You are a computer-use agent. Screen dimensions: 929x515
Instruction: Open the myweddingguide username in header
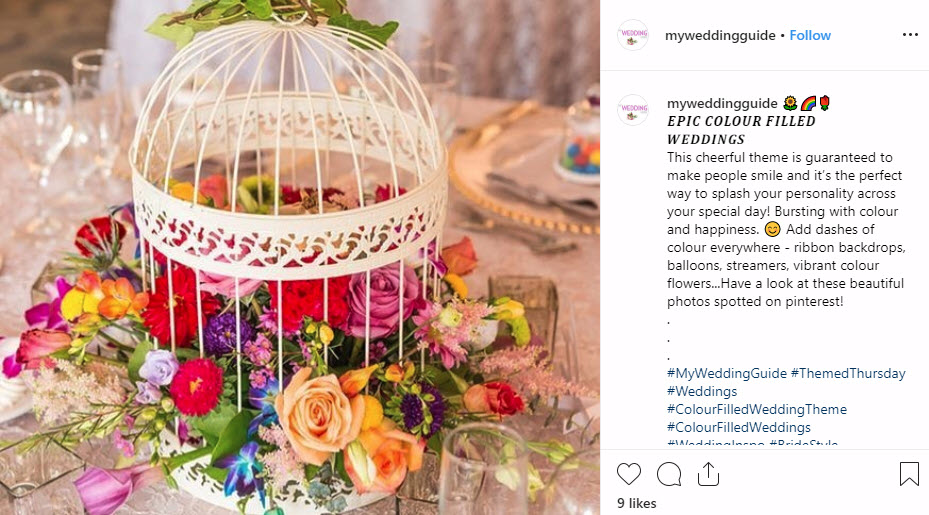pos(720,36)
